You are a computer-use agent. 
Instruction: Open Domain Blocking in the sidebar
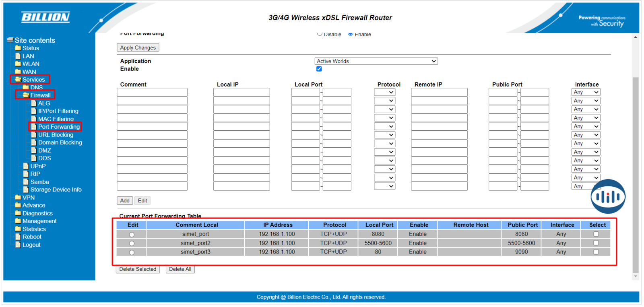60,142
